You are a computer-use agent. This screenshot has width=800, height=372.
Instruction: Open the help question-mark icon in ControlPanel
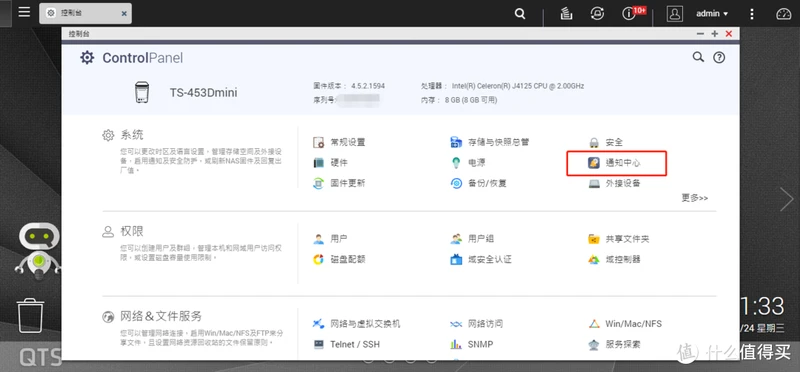[719, 58]
